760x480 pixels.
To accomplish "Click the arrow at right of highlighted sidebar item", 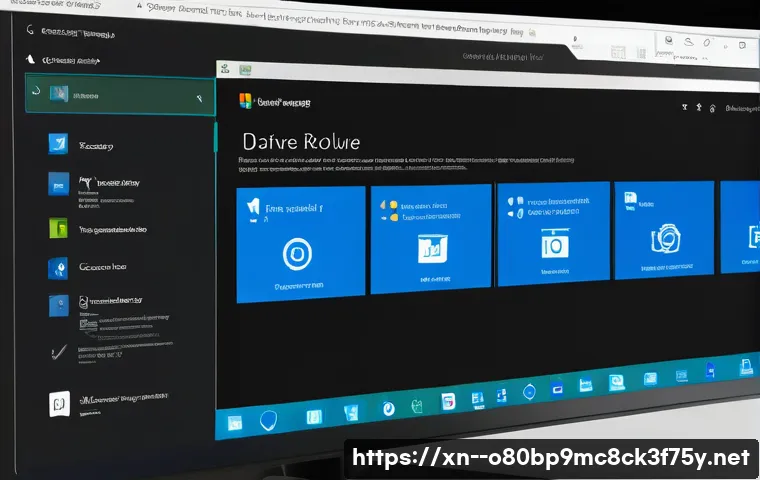I will coord(200,98).
